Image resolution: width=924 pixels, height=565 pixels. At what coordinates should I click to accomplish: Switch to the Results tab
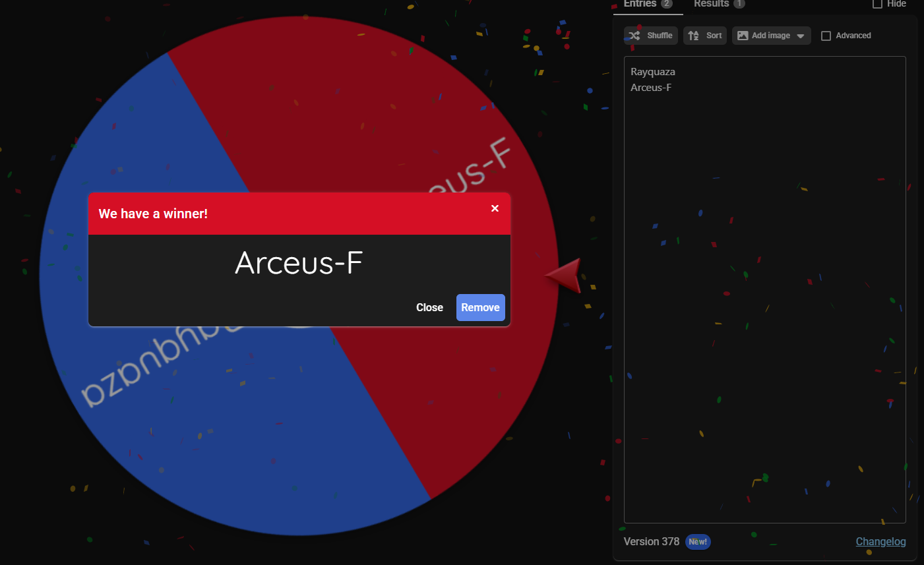[719, 4]
